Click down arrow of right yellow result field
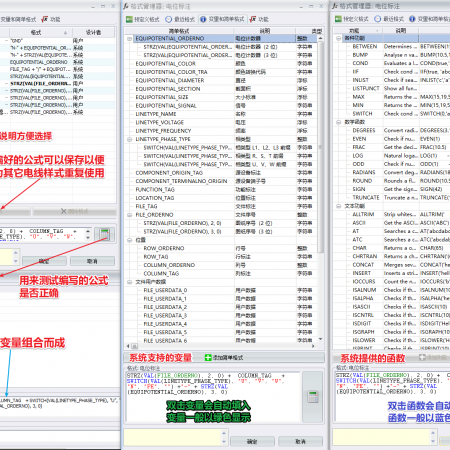This screenshot has width=450, height=450. [x=433, y=441]
